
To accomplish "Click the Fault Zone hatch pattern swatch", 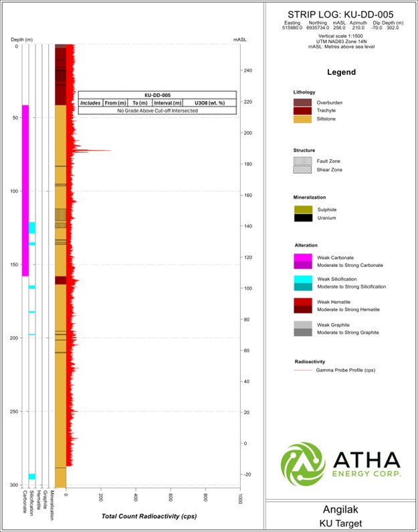I will [302, 161].
